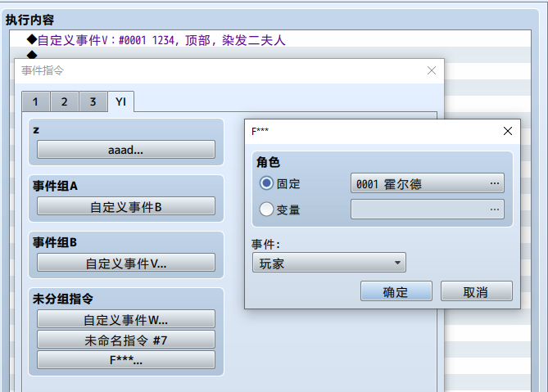This screenshot has height=392, width=548.
Task: Close the F*** dialog
Action: tap(508, 131)
